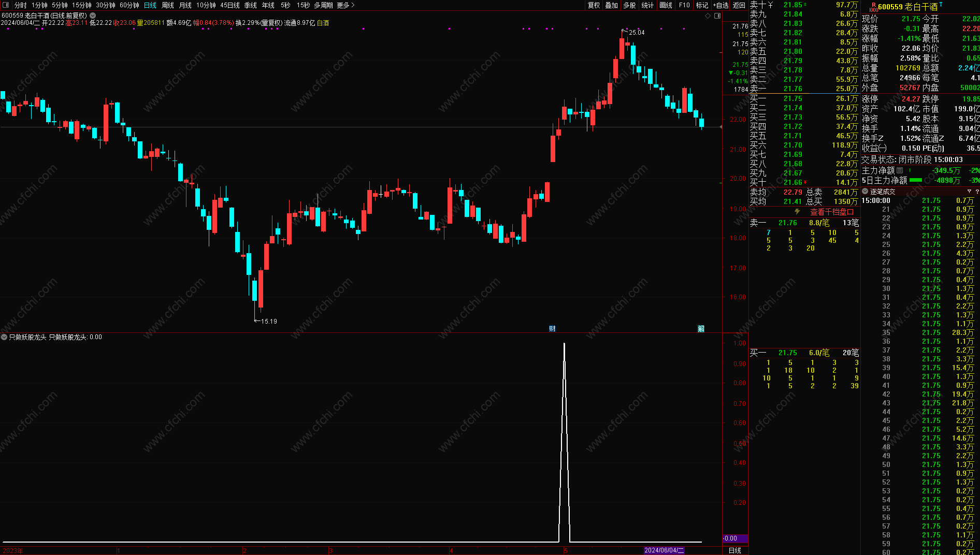Select the 15秒 chart period
This screenshot has width=980, height=555.
[304, 5]
